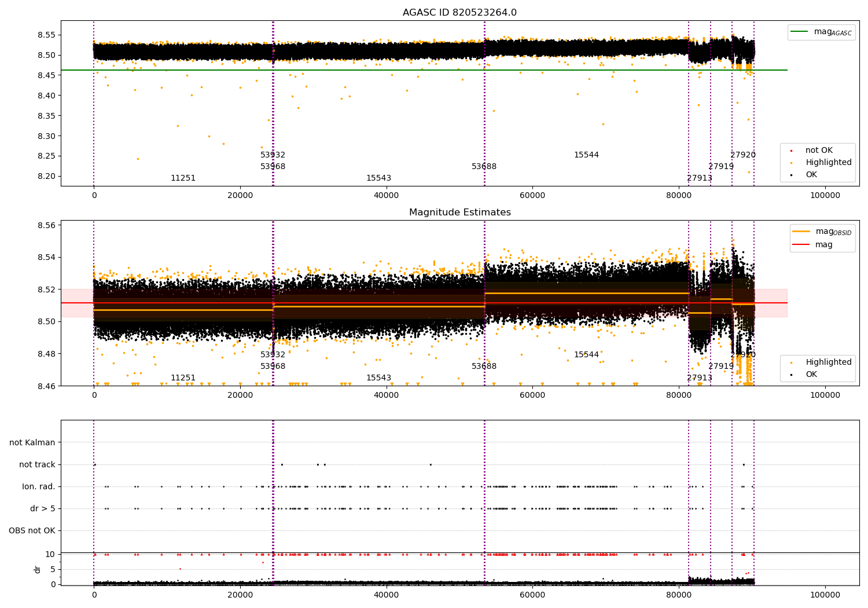Screen dimensions: 868x608
Task: Click the AGASC ID 820523264.0 title
Action: (459, 13)
